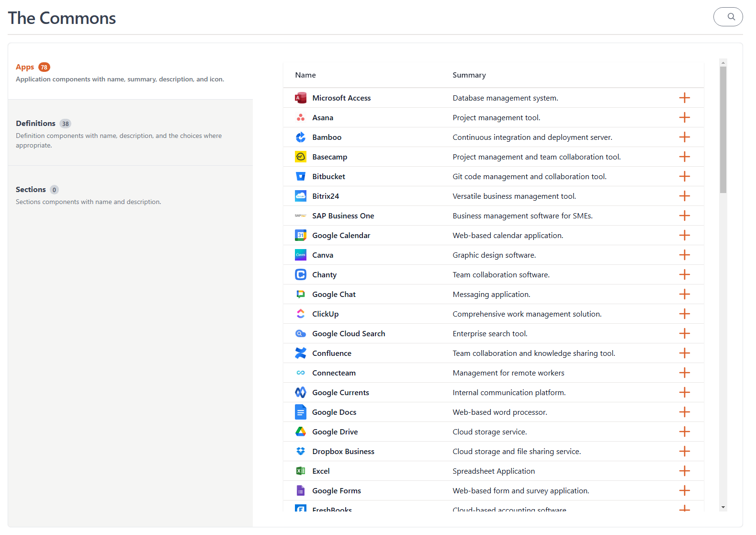756x535 pixels.
Task: Click the Excel app icon
Action: point(301,471)
